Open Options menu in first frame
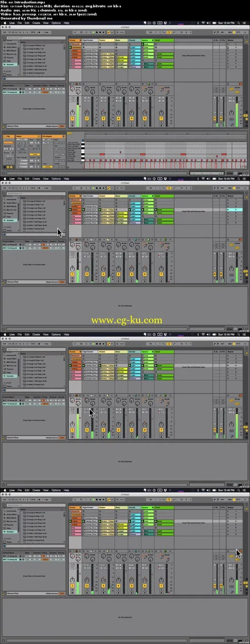 click(x=56, y=23)
